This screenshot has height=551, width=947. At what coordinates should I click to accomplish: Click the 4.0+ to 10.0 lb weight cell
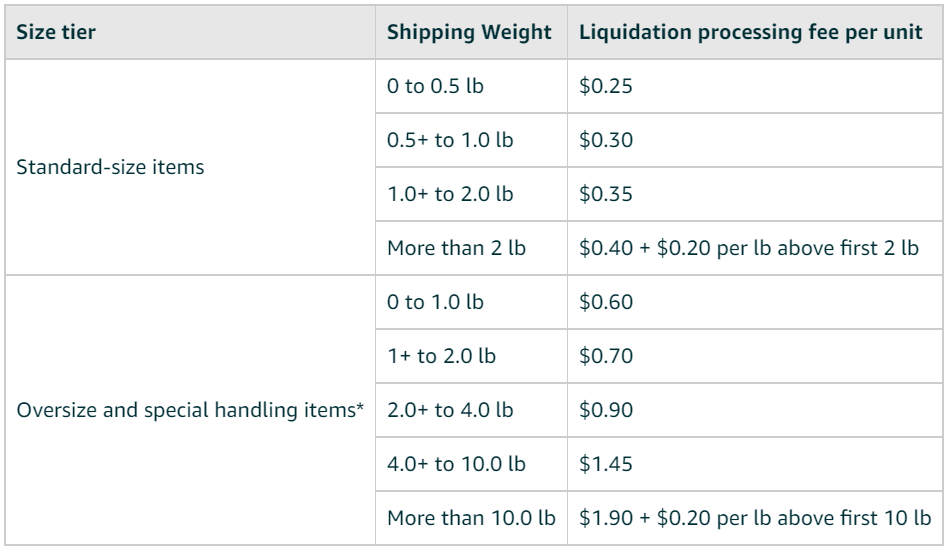[471, 464]
